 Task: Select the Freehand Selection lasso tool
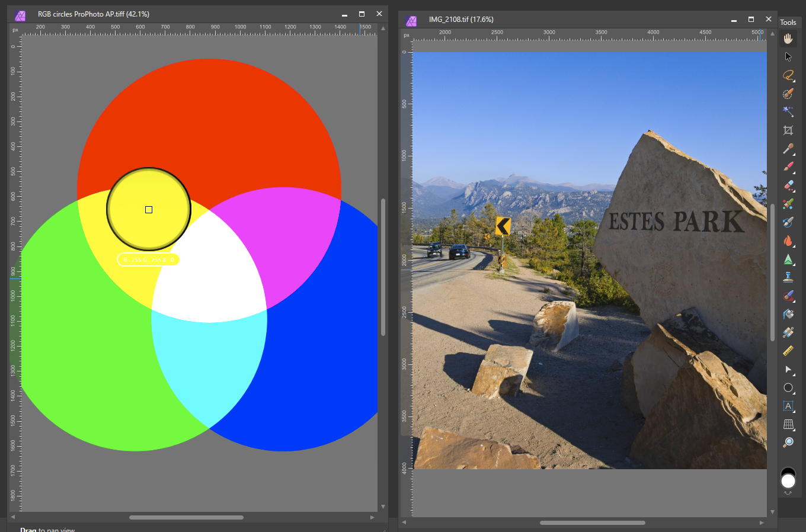[x=788, y=75]
